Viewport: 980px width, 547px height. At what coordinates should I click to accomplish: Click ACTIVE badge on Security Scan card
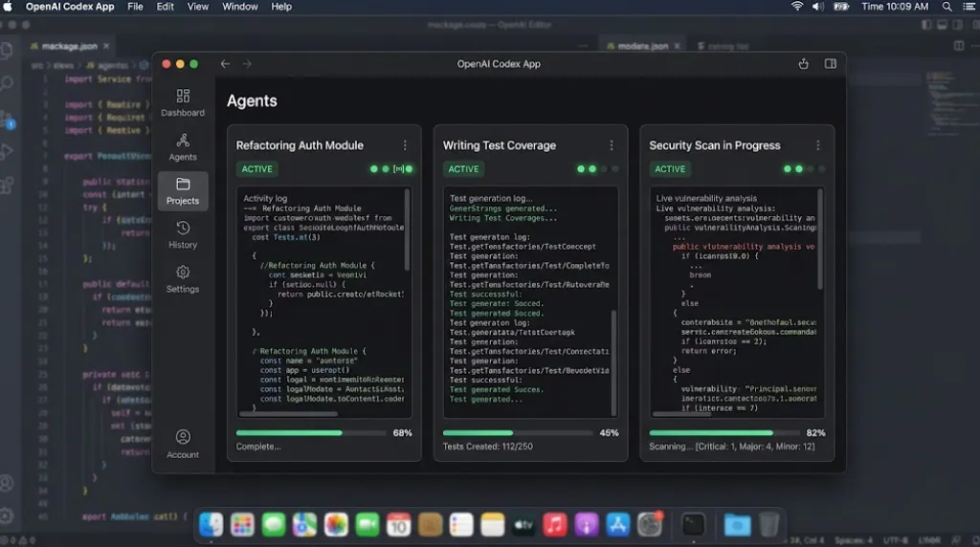coord(670,168)
